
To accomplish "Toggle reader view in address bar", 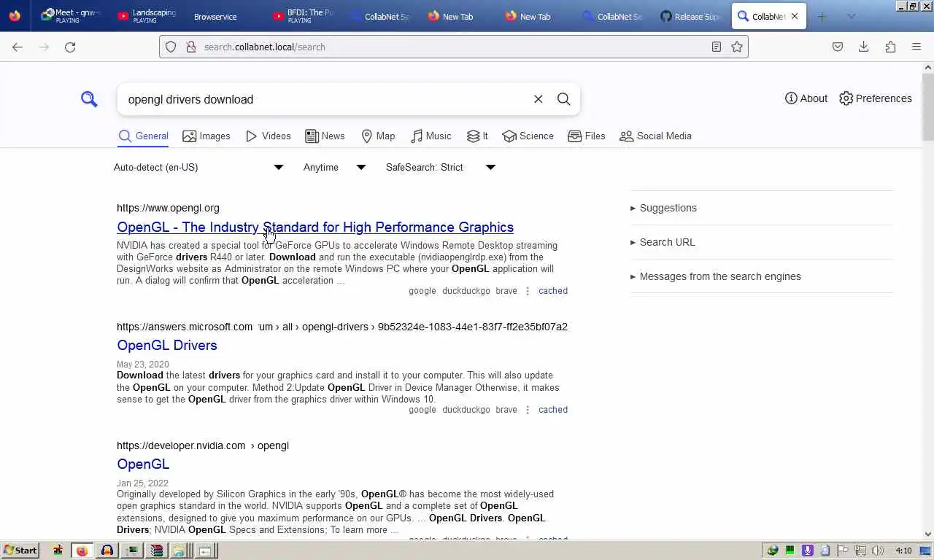I will [x=717, y=47].
